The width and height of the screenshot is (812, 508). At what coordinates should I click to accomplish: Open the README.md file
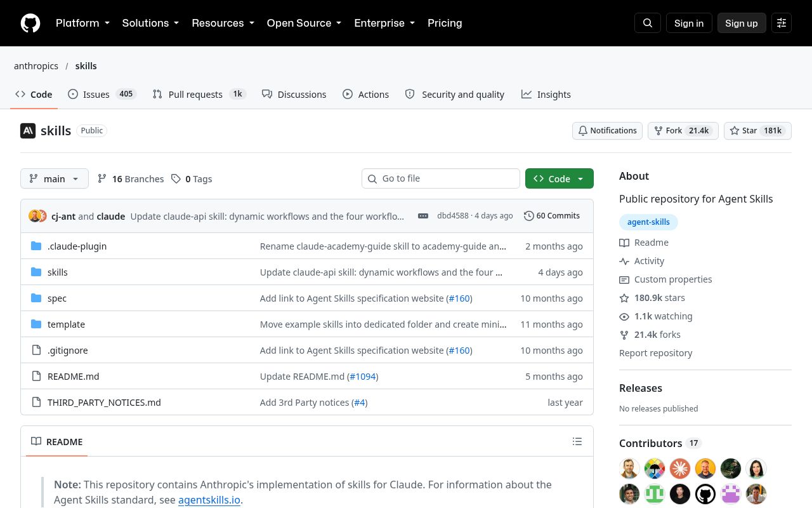(74, 377)
